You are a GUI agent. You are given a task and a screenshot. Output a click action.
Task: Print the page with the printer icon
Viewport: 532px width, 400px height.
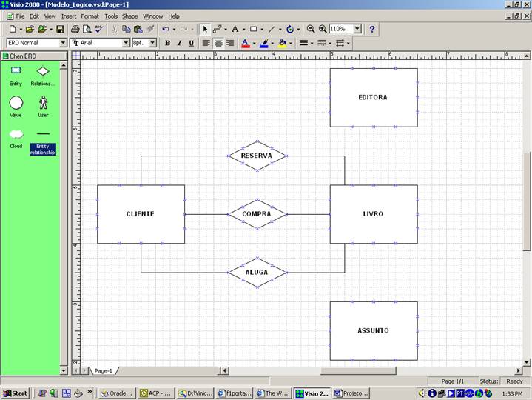pyautogui.click(x=75, y=29)
